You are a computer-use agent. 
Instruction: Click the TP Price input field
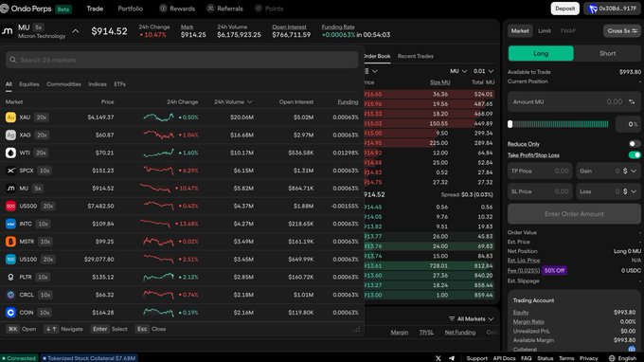[540, 171]
